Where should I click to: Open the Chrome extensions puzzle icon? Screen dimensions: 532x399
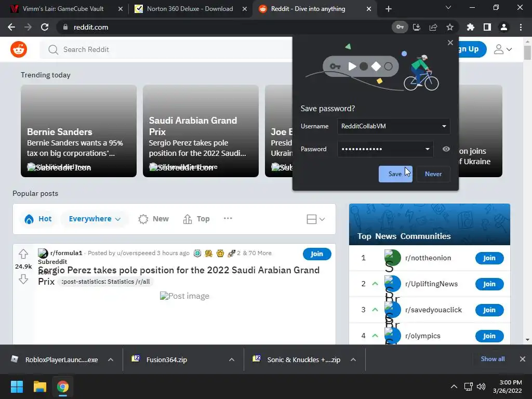(471, 27)
